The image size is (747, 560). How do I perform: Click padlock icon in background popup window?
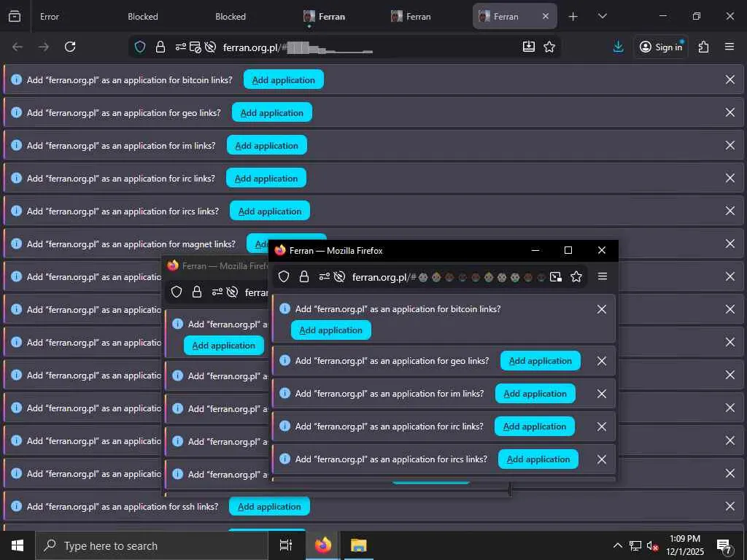[x=197, y=292]
